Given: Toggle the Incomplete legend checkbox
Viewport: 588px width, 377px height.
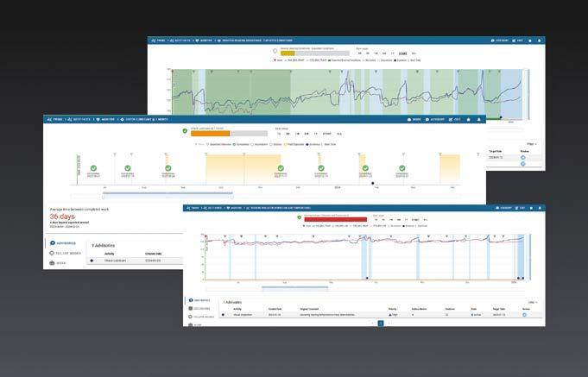Looking at the screenshot, I should click(x=252, y=144).
